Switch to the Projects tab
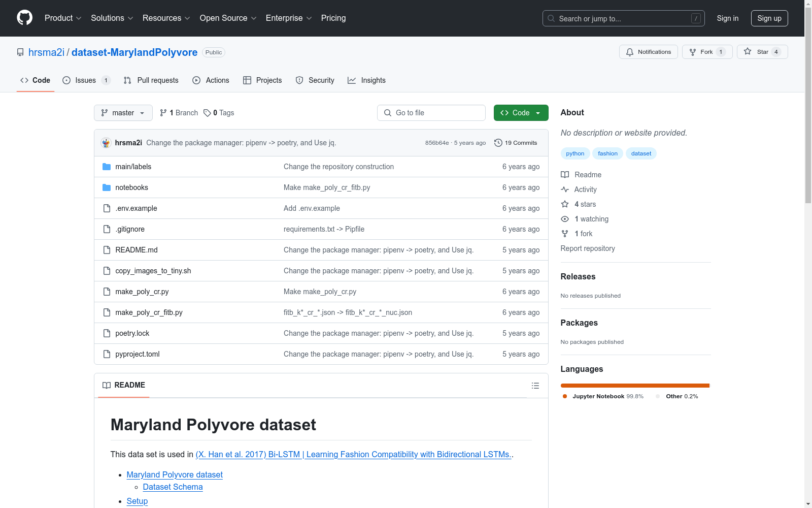812x508 pixels. (262, 80)
